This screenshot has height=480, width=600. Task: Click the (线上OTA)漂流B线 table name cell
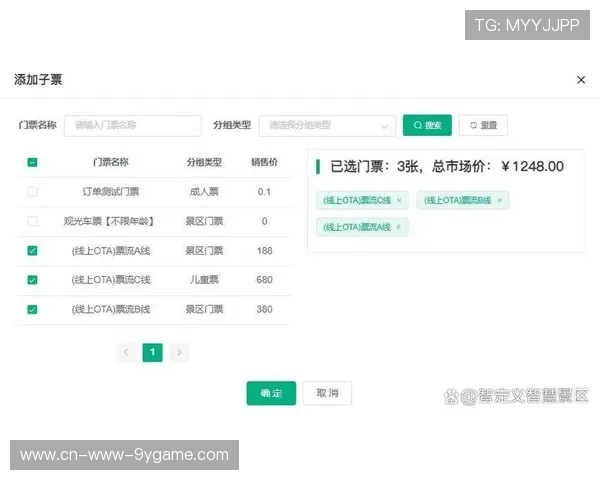pyautogui.click(x=111, y=309)
